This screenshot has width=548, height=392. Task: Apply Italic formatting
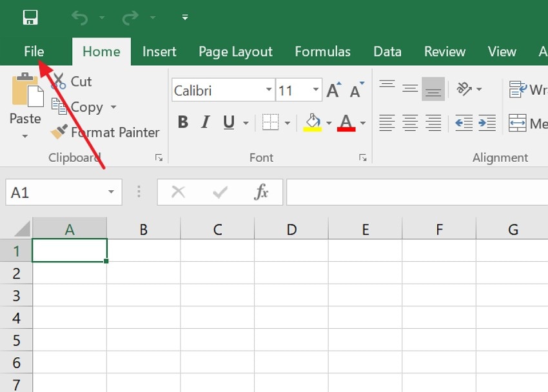[x=204, y=122]
